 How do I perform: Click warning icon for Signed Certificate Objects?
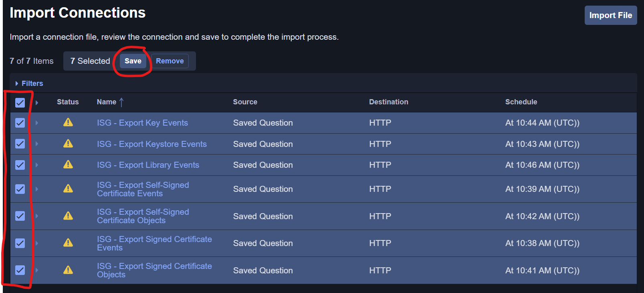[68, 270]
